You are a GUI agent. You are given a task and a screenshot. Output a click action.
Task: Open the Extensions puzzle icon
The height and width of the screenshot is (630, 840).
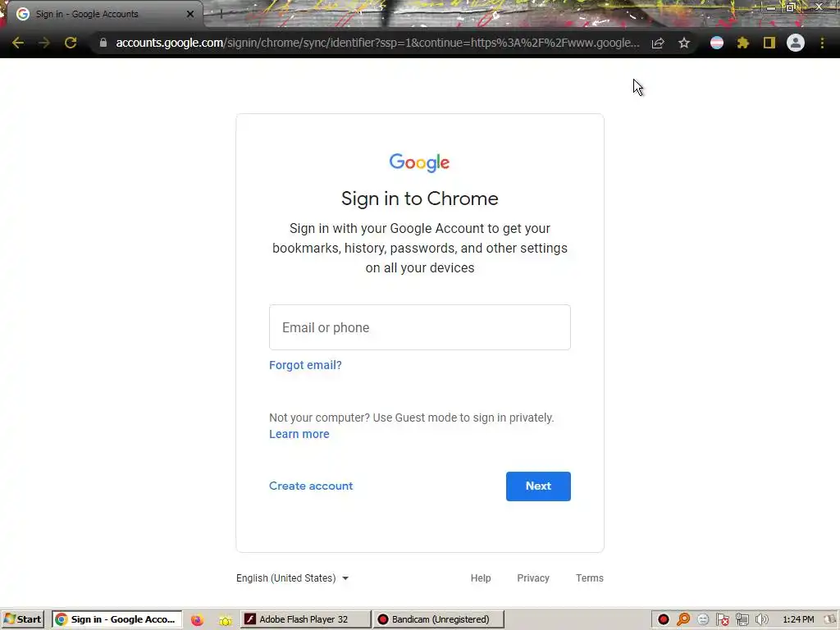coord(742,43)
